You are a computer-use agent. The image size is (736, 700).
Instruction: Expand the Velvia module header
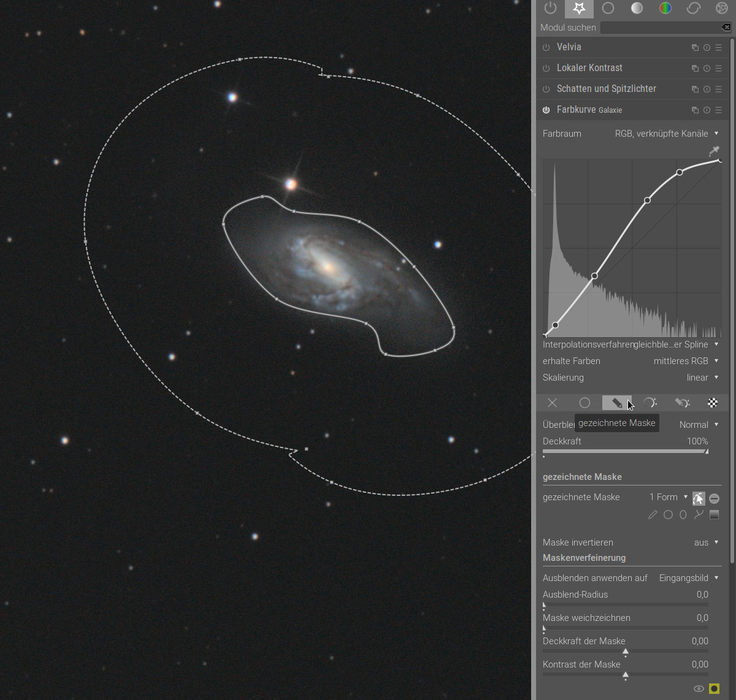click(569, 47)
